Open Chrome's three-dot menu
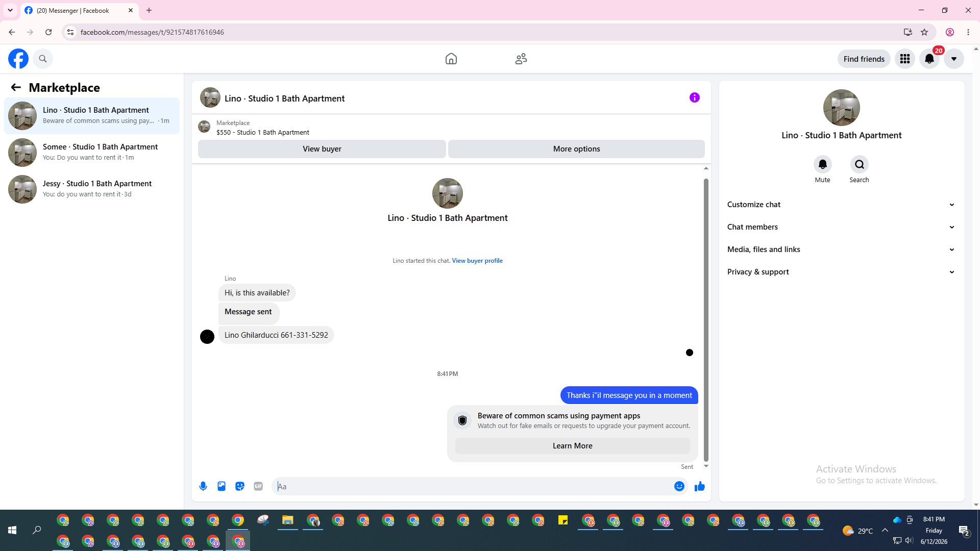 968,32
